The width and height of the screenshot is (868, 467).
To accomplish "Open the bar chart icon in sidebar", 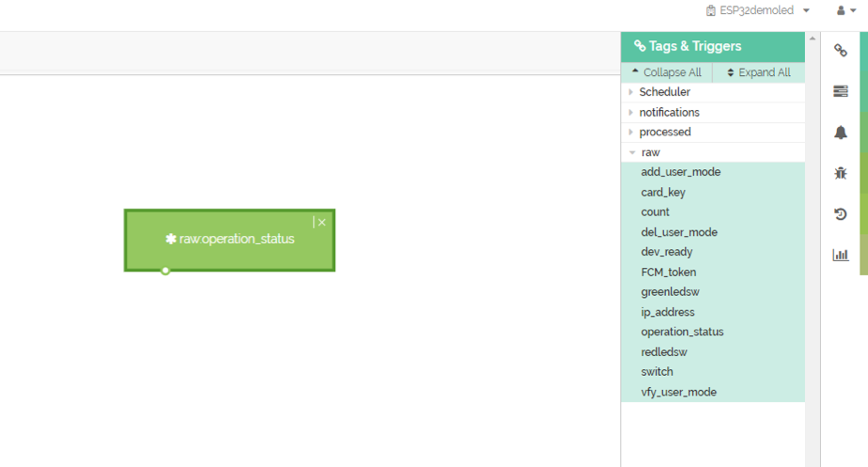I will point(841,255).
